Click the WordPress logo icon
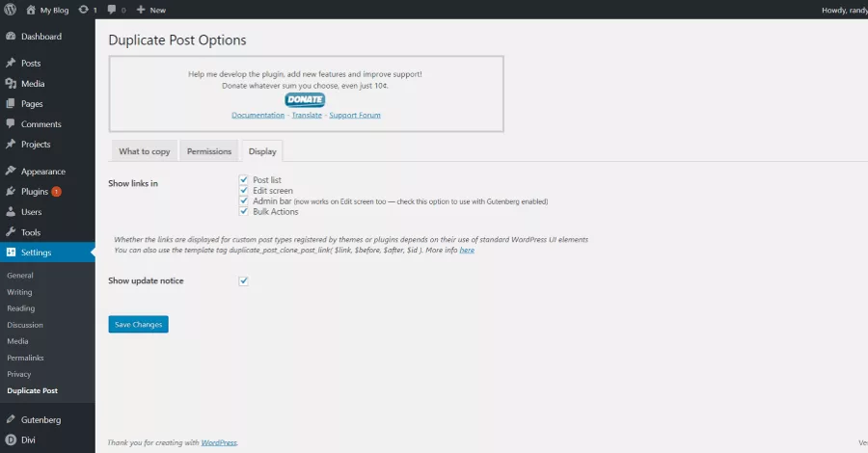The image size is (868, 453). (x=10, y=10)
